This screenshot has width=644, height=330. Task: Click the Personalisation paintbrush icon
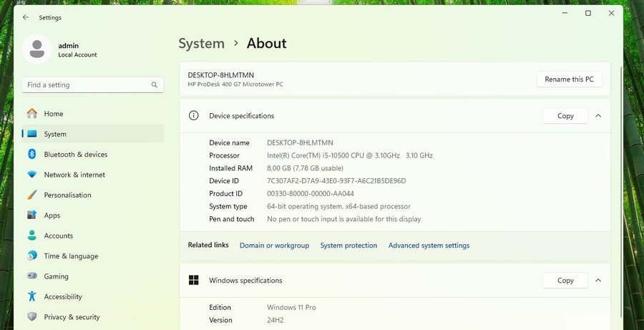(31, 195)
